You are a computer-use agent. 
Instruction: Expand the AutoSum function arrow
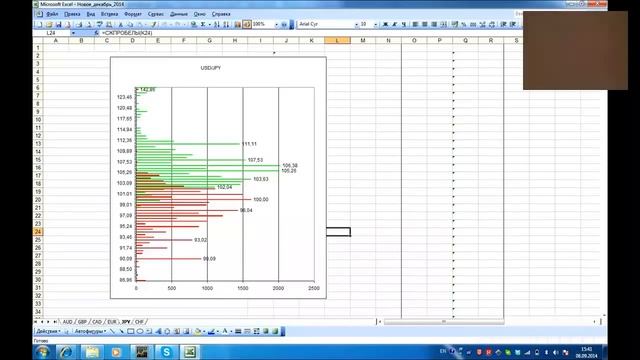(209, 24)
